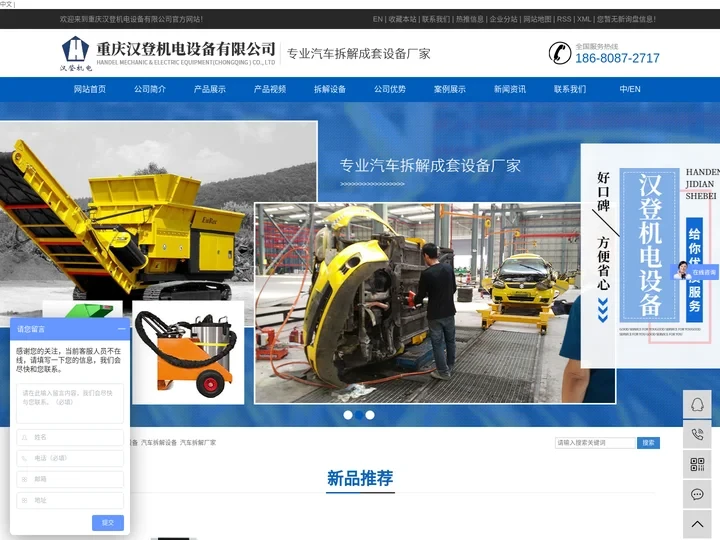
Task: Click 联系我们 link in top bar
Action: pyautogui.click(x=436, y=19)
